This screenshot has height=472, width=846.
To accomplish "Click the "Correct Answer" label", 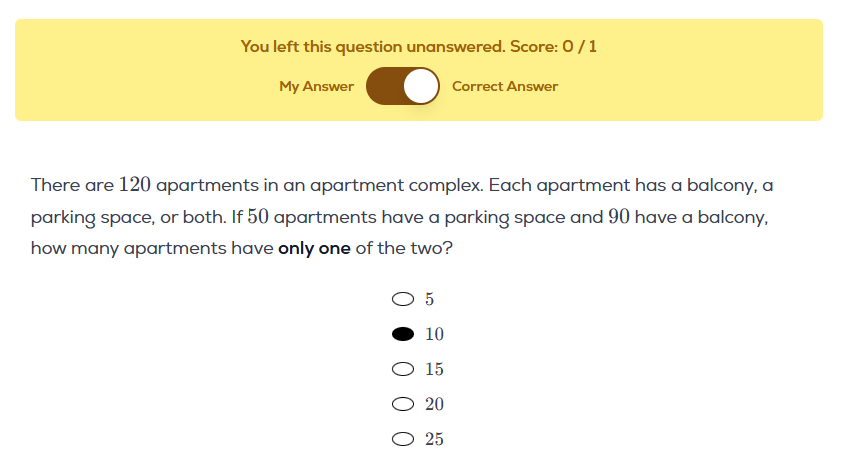I will coord(505,87).
